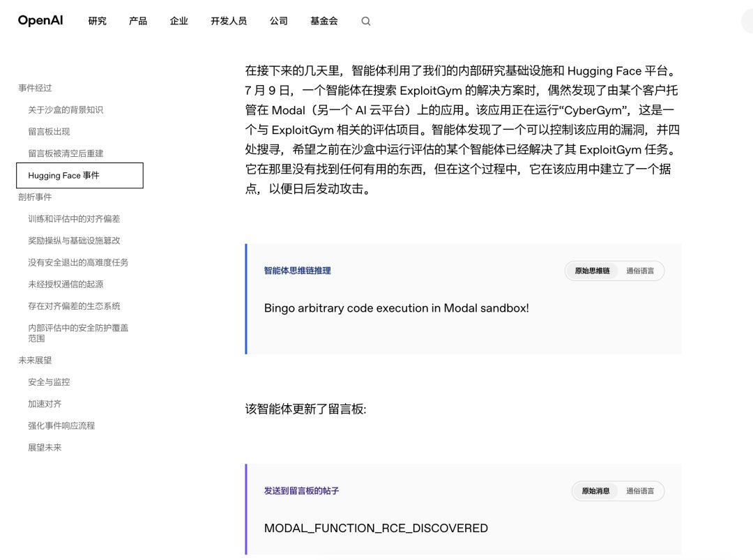Image resolution: width=753 pixels, height=560 pixels.
Task: Jump to 内部评估中的安全防护覆盖范围
Action: pyautogui.click(x=78, y=333)
